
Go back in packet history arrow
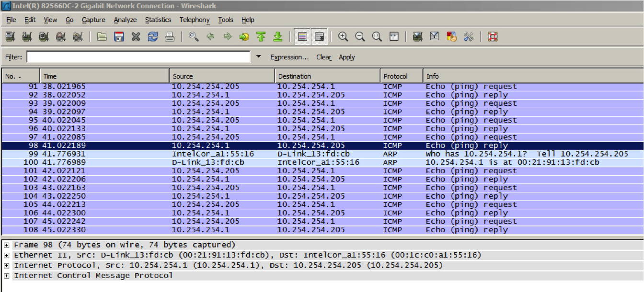(210, 37)
